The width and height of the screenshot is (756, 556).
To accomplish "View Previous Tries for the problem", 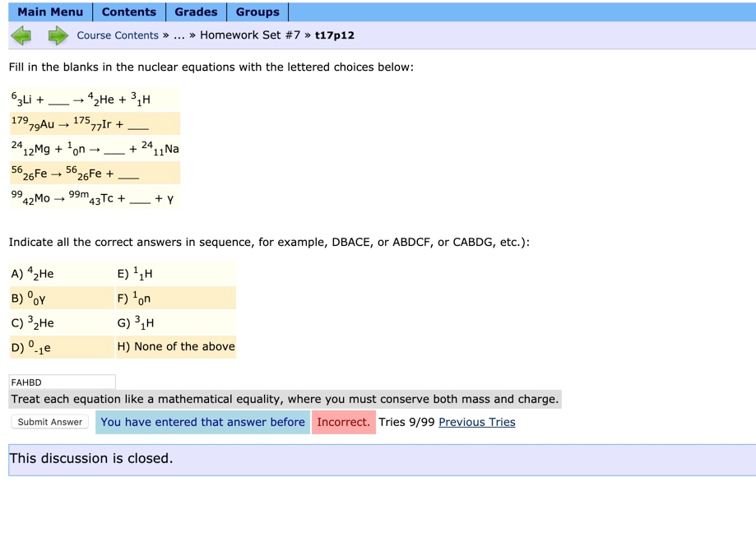I will [477, 422].
